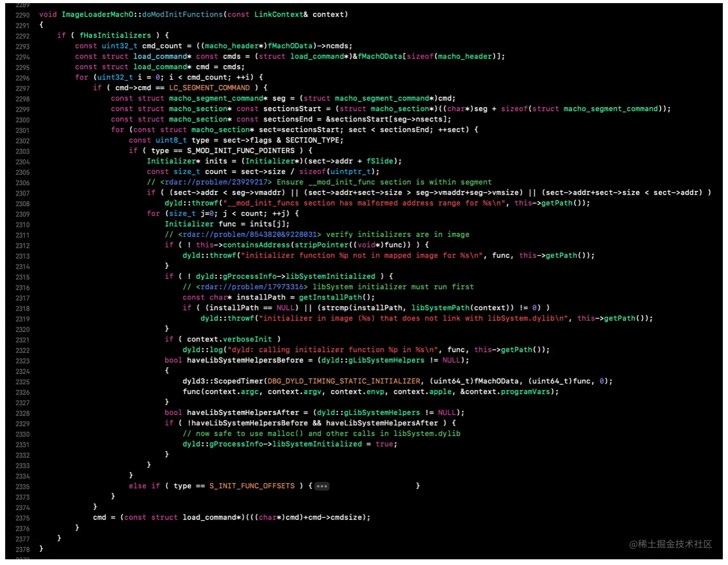
Task: Place cursor on getInstallPath call
Action: click(330, 298)
